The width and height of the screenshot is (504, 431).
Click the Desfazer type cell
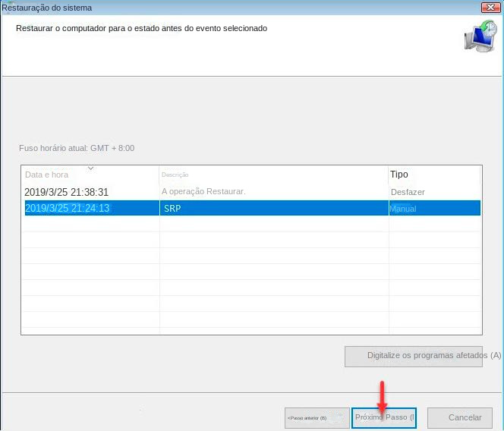408,192
